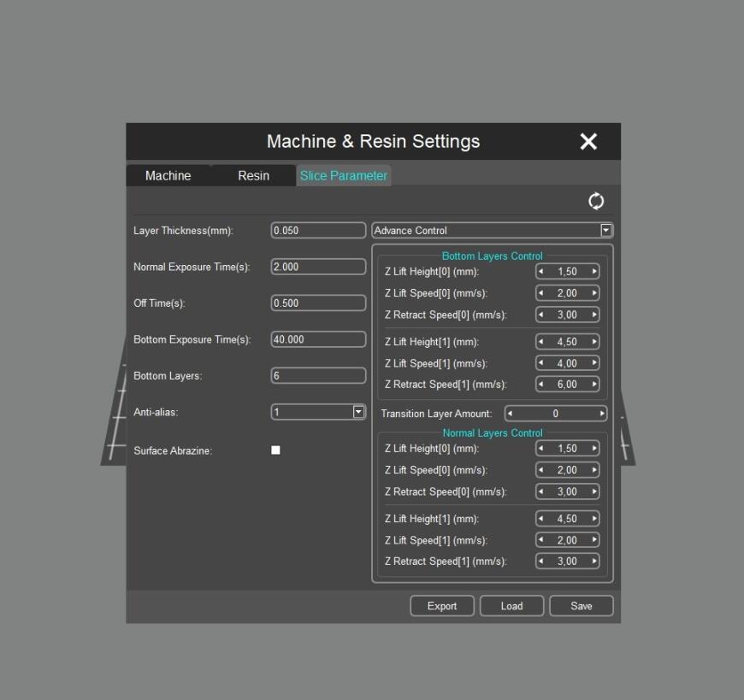Increase Normal Layers Z Lift Height[1]

[x=594, y=518]
